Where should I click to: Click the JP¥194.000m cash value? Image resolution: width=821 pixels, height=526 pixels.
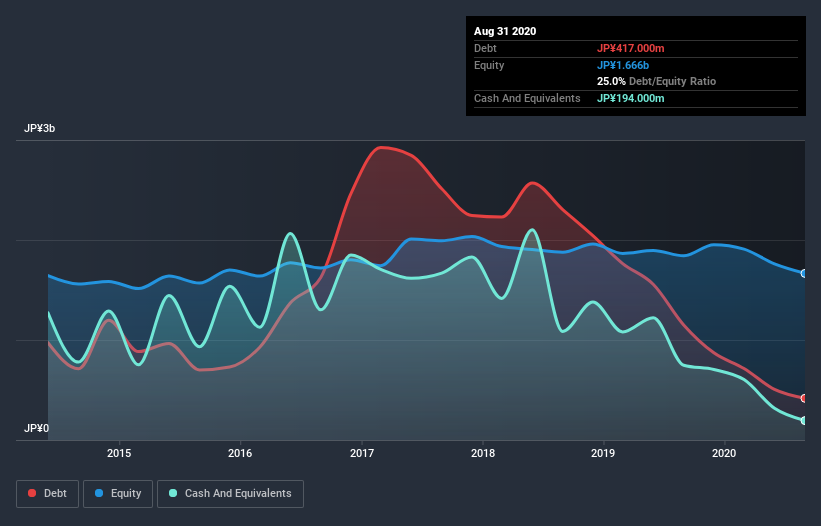tap(630, 98)
